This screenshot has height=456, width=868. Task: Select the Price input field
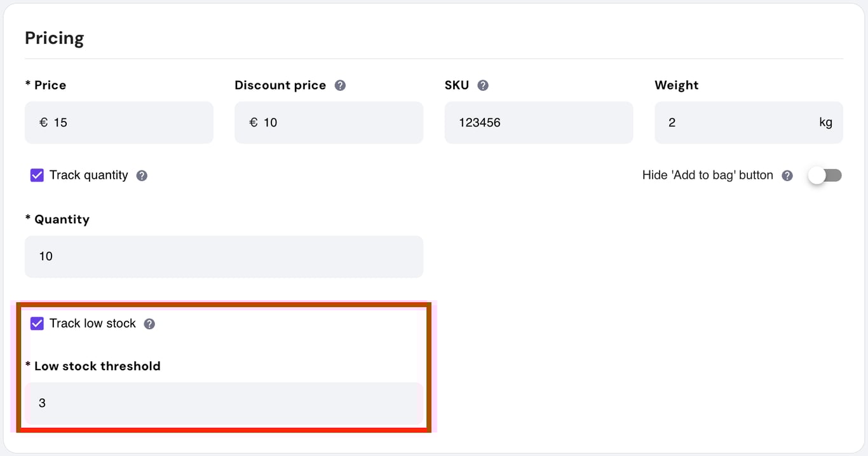[119, 122]
